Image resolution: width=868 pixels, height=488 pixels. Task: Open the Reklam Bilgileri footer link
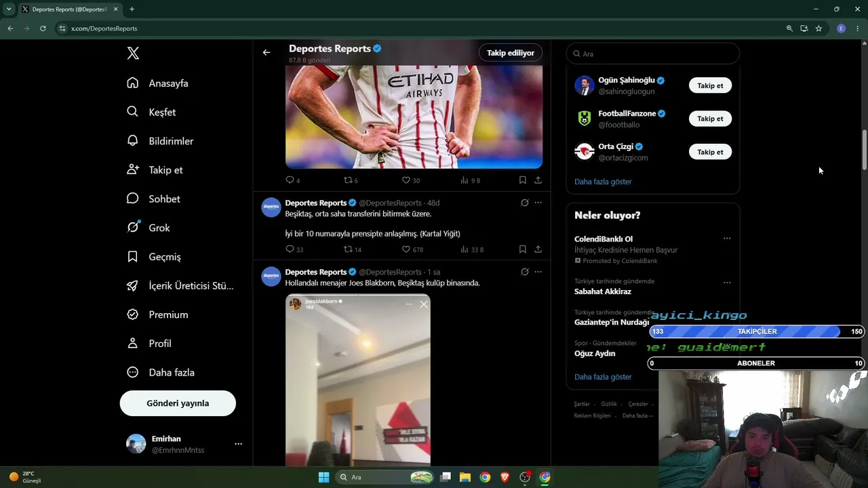(593, 415)
